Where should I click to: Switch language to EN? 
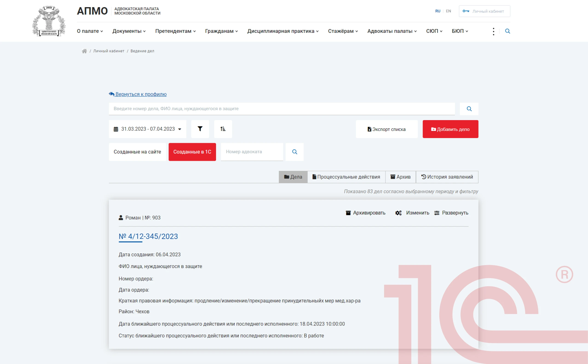click(x=448, y=11)
